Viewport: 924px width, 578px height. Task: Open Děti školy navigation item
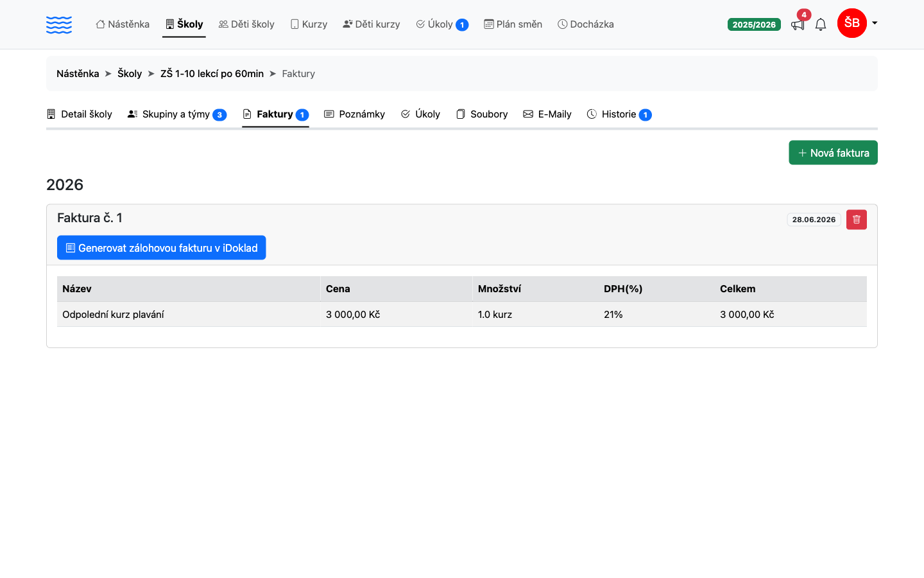pyautogui.click(x=246, y=24)
